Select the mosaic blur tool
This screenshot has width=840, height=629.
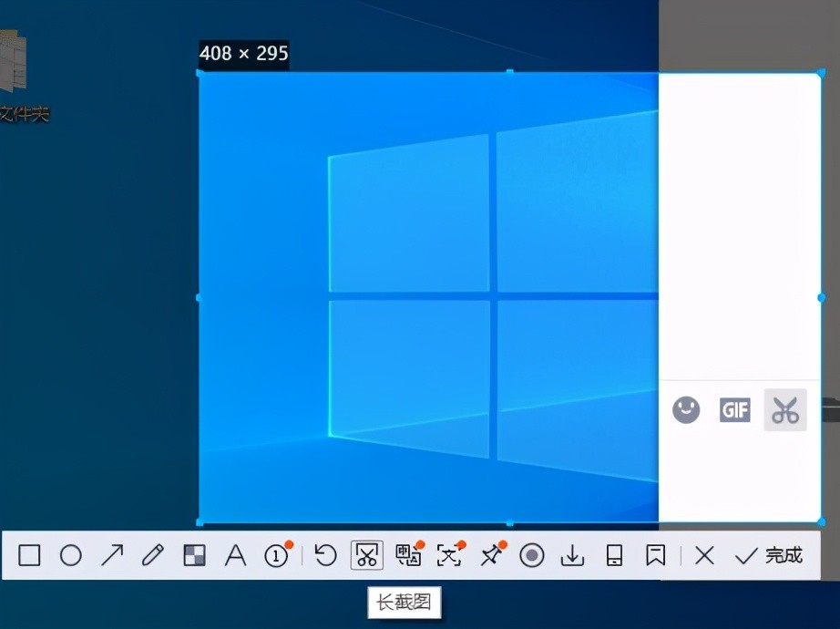[x=194, y=555]
